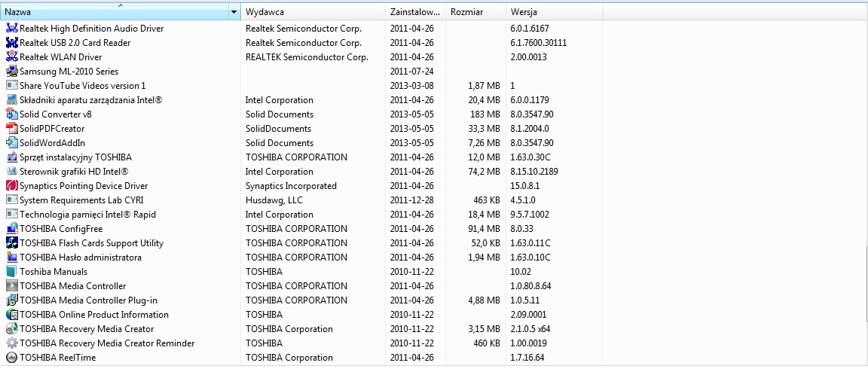Image resolution: width=868 pixels, height=375 pixels.
Task: Click version 10.02 cell for Toshiba Manuals
Action: pos(521,272)
